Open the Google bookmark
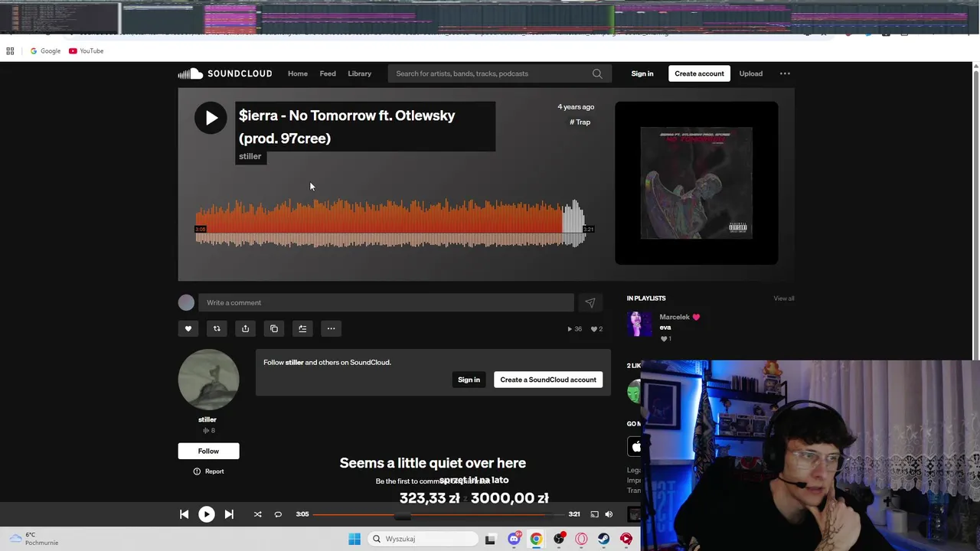The width and height of the screenshot is (980, 551). click(45, 51)
